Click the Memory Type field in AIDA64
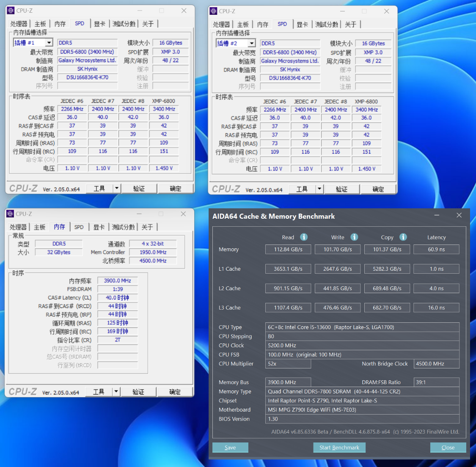Screen dimensions: 476x467 (x=362, y=391)
